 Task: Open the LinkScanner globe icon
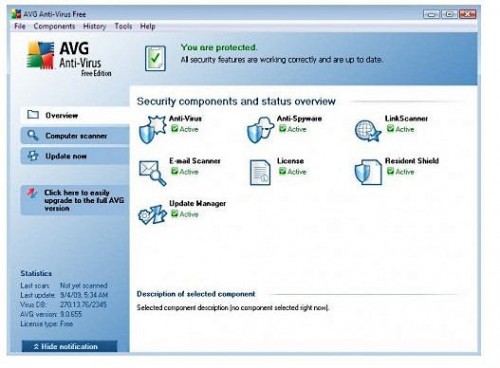368,131
